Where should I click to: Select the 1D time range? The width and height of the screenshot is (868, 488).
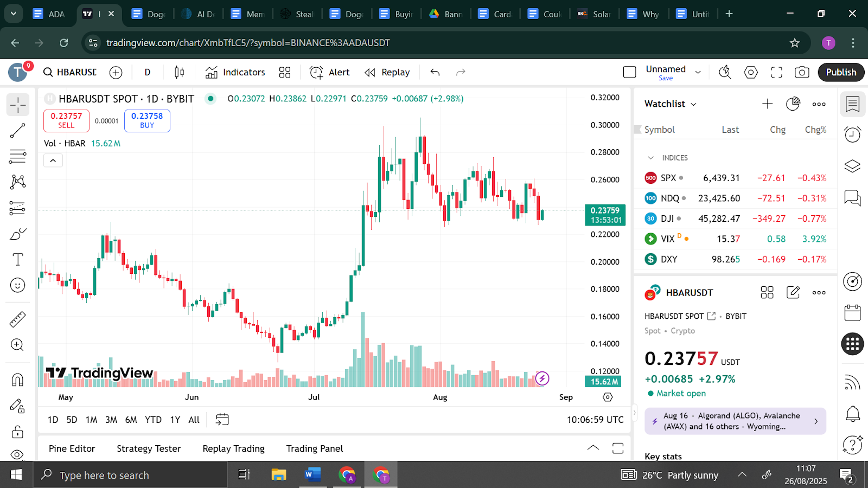coord(53,420)
